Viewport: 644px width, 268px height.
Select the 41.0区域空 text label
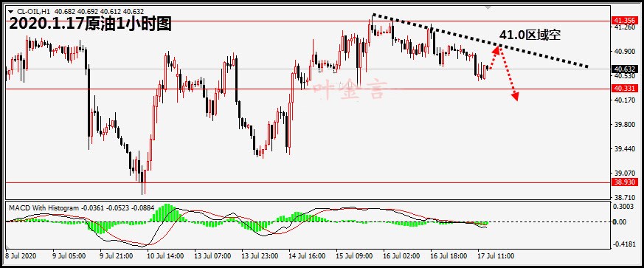(x=530, y=35)
